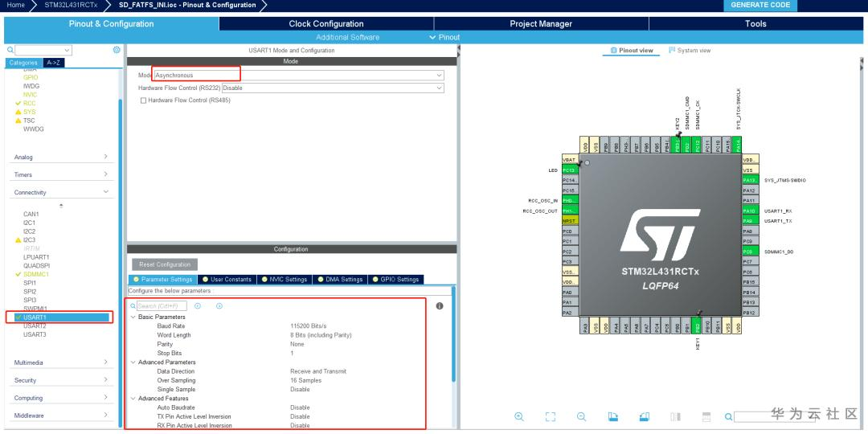Select the GPIO Settings tab

click(395, 280)
